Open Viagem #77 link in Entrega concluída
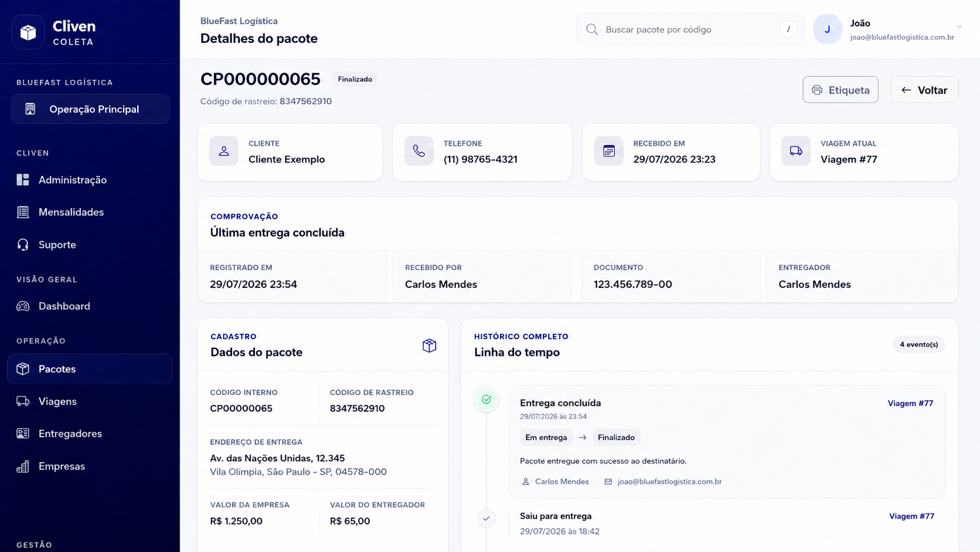 910,404
